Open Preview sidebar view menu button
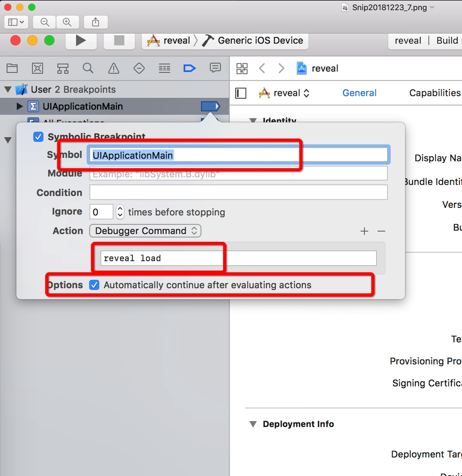The width and height of the screenshot is (462, 476). click(x=16, y=22)
